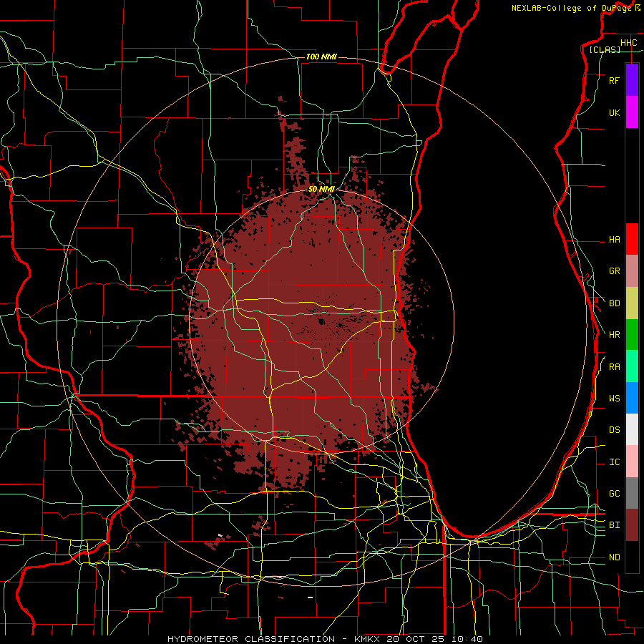Click the "RA" legend label
The image size is (644, 644).
pyautogui.click(x=614, y=367)
